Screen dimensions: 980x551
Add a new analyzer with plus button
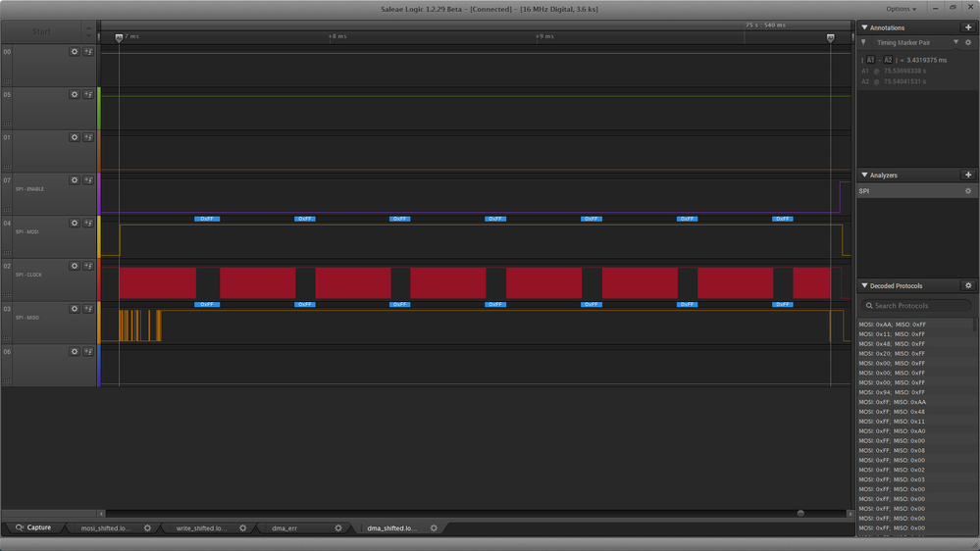click(968, 175)
